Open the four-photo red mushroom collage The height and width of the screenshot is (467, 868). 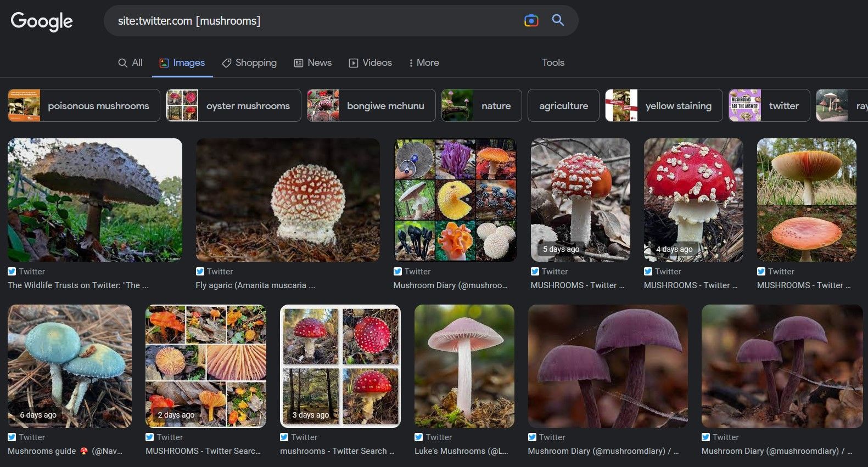point(340,366)
